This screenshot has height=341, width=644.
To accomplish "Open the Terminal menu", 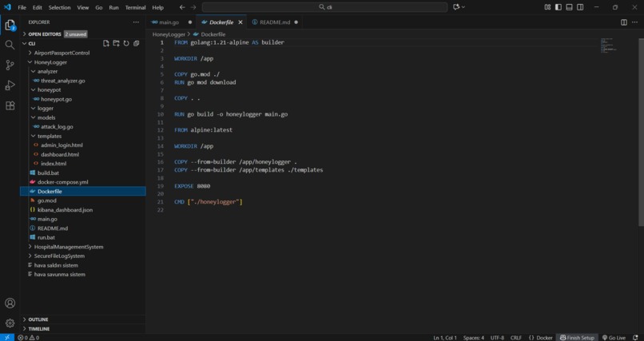I will click(136, 7).
